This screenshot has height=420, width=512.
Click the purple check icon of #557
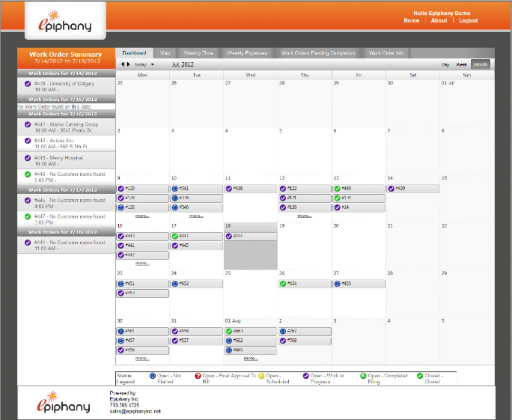175,341
